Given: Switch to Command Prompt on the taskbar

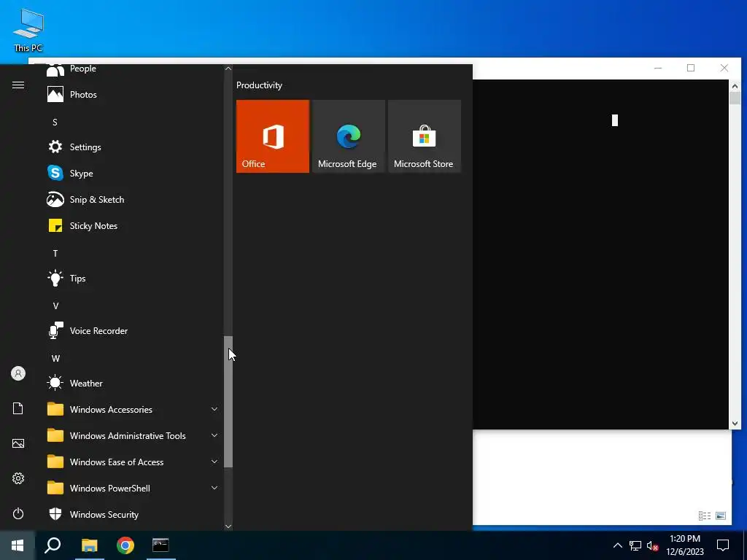Looking at the screenshot, I should pyautogui.click(x=160, y=545).
